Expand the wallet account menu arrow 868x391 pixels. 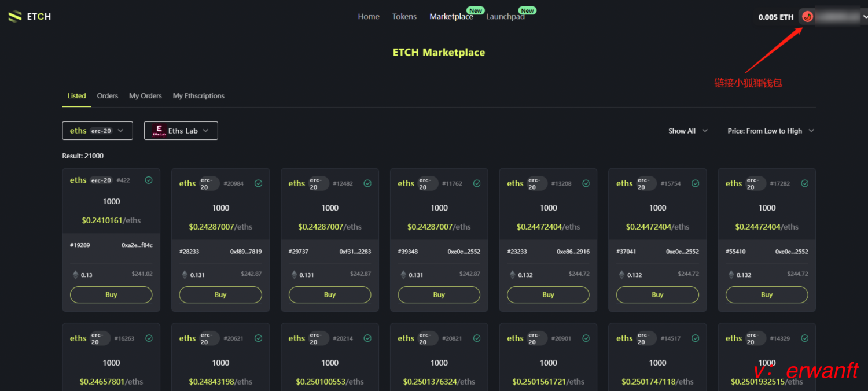coord(865,17)
